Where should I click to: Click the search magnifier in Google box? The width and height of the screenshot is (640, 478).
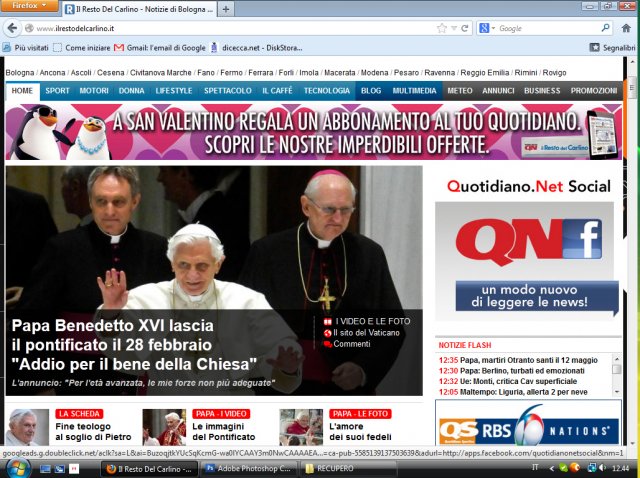click(605, 28)
